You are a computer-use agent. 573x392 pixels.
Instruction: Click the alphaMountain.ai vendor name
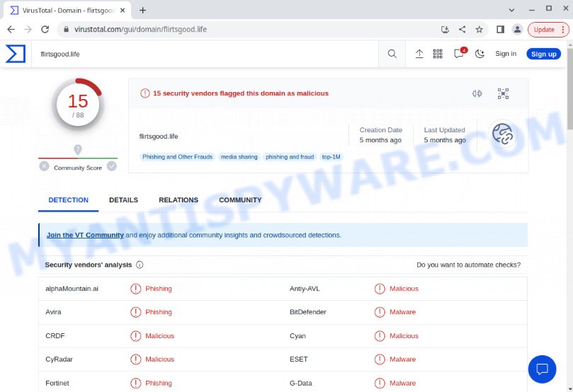(x=72, y=289)
